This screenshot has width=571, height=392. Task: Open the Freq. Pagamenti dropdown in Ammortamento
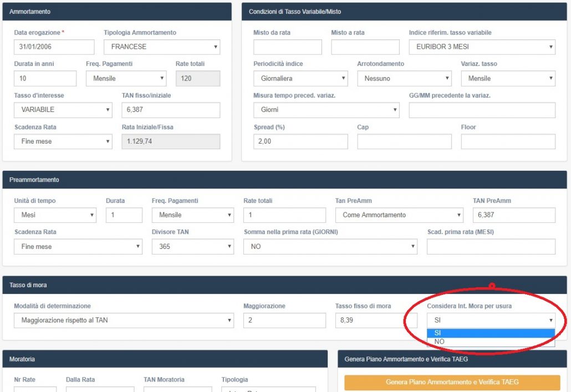pos(126,78)
